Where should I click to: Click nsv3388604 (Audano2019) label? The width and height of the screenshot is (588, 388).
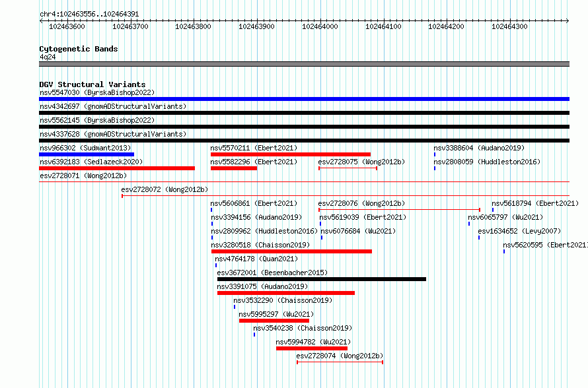click(x=479, y=148)
